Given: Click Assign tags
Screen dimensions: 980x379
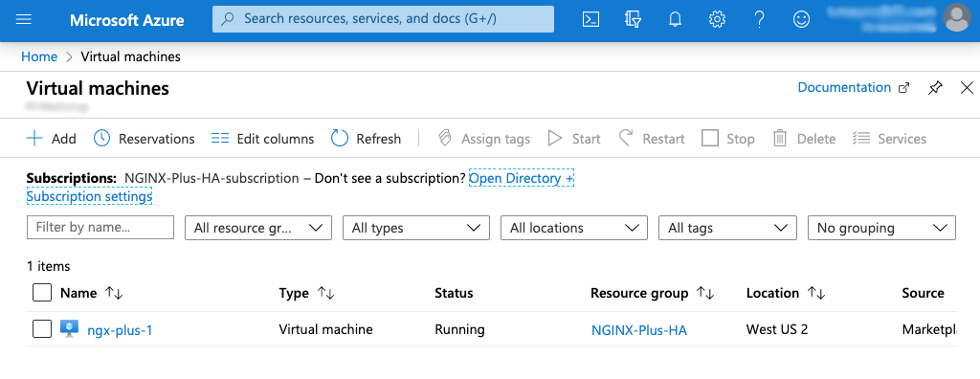Looking at the screenshot, I should click(483, 138).
